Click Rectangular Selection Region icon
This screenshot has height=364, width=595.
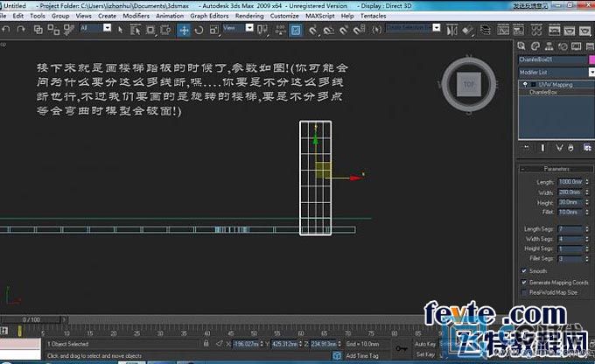pyautogui.click(x=150, y=30)
